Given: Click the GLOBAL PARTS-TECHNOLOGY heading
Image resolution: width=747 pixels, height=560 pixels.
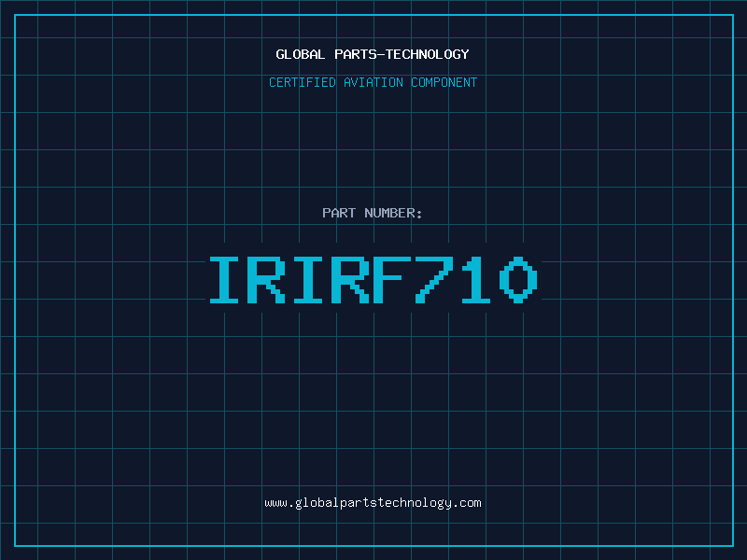Looking at the screenshot, I should [373, 54].
